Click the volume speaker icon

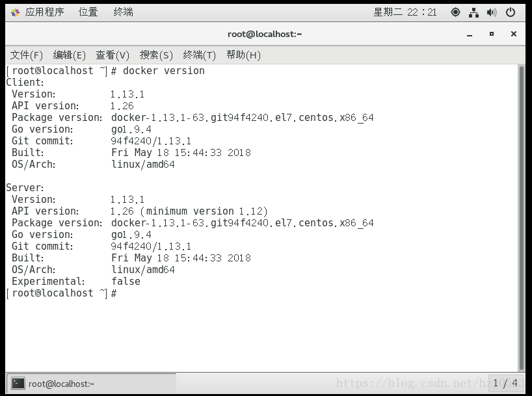point(492,12)
